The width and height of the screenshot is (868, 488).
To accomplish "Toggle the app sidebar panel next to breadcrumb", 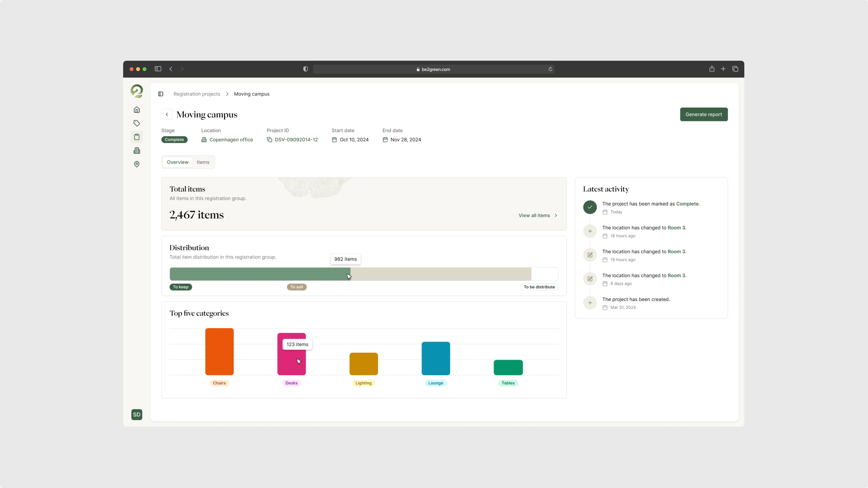I will (161, 94).
